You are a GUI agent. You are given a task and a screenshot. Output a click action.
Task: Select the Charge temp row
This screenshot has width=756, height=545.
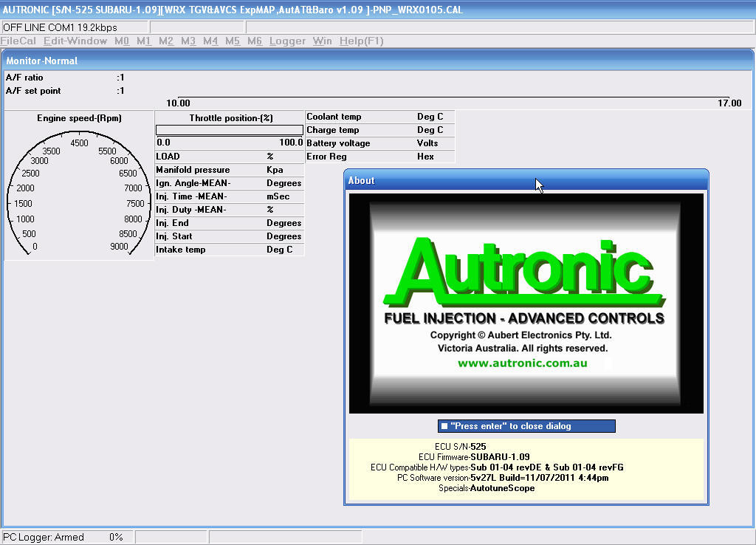point(380,130)
